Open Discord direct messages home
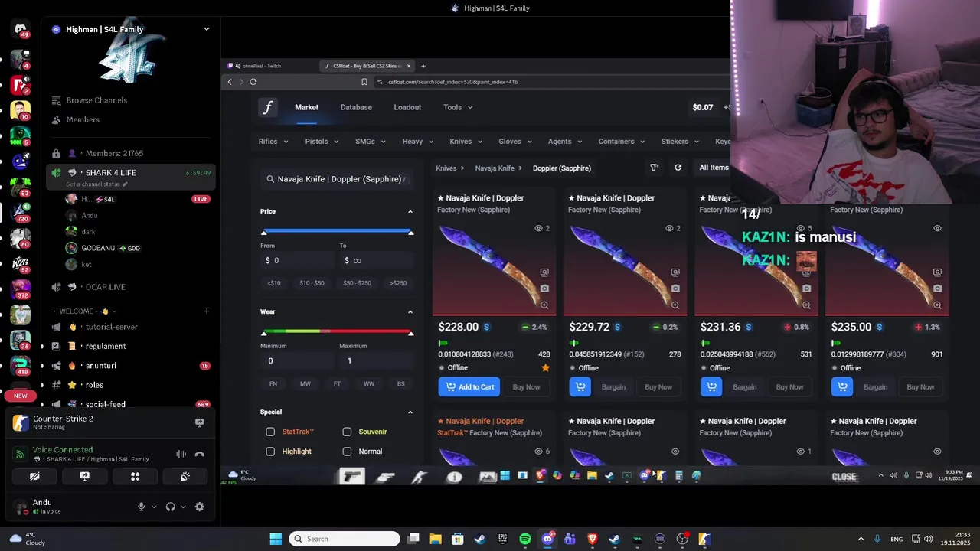 point(21,30)
